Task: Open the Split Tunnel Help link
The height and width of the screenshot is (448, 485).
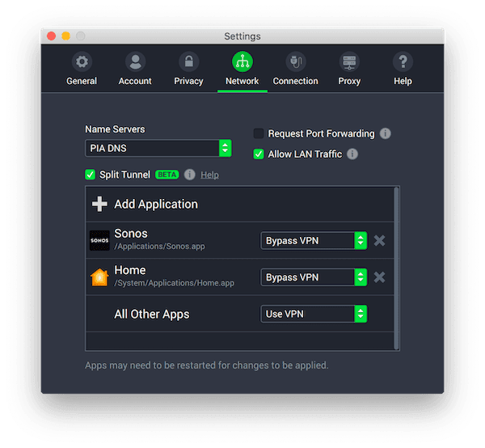Action: (209, 175)
